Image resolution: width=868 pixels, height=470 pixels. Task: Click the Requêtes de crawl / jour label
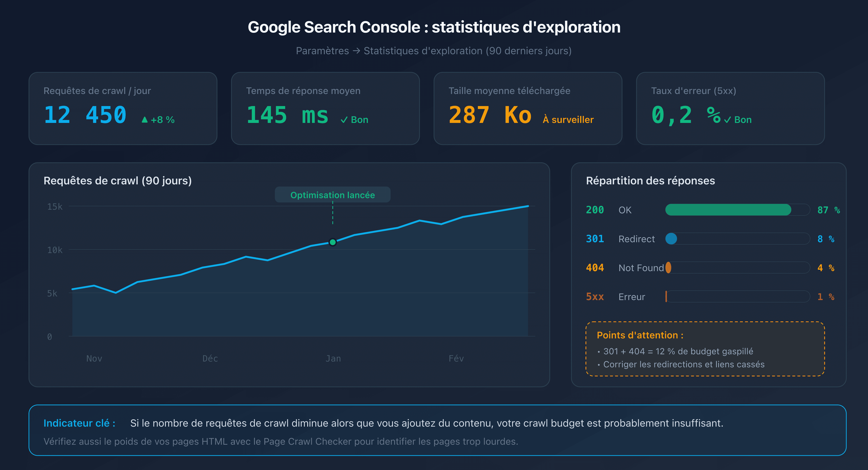[x=97, y=91]
